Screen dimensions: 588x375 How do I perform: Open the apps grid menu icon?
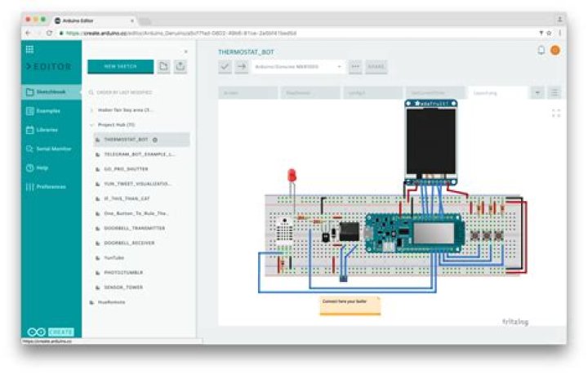coord(30,49)
